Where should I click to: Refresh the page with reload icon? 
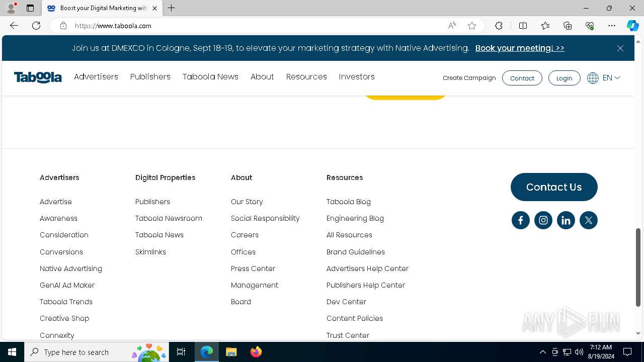36,26
